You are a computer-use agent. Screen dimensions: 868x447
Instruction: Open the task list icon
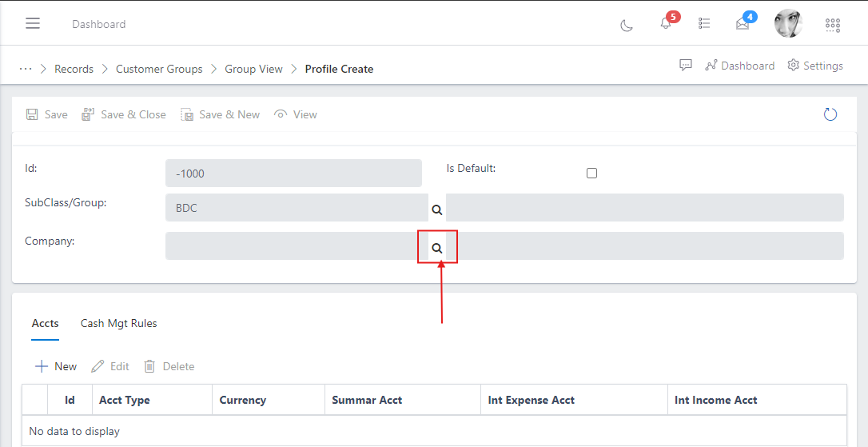704,23
